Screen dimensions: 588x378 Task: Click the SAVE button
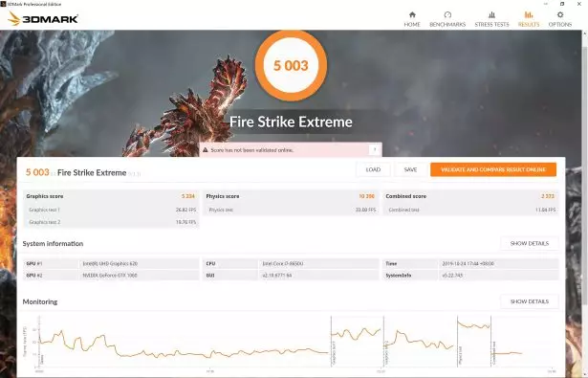[410, 169]
